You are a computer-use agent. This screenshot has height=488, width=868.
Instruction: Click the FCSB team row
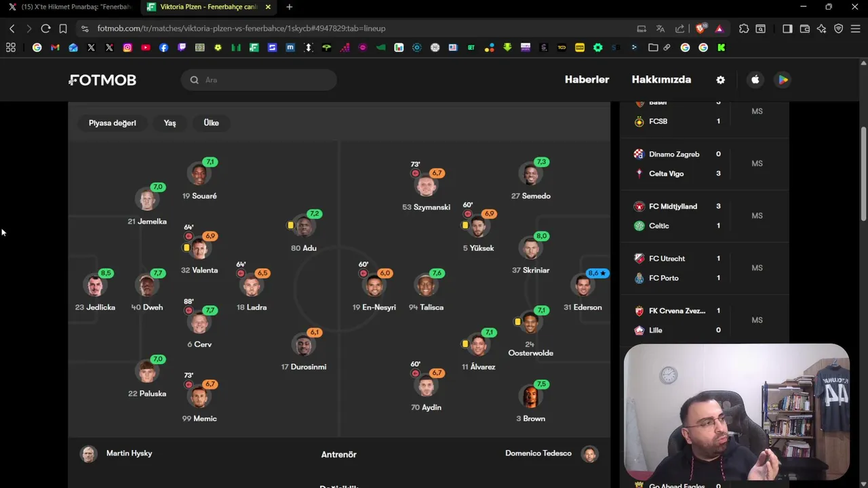[678, 121]
